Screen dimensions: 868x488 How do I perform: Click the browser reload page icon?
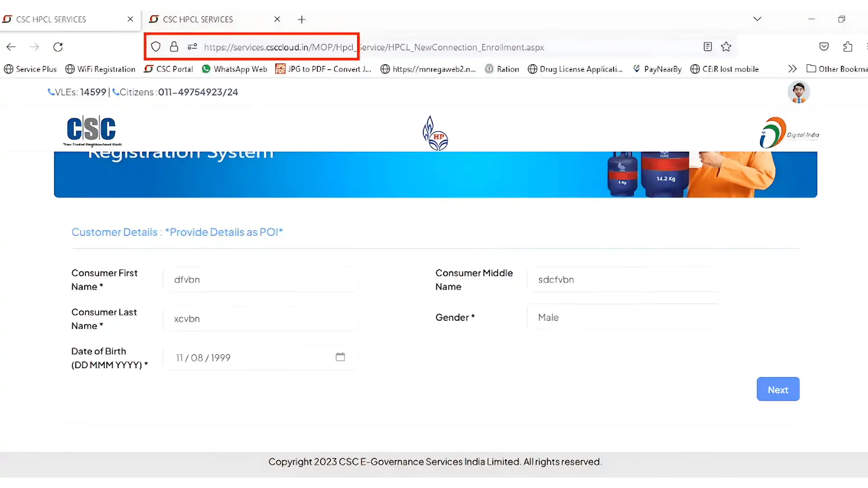point(58,47)
